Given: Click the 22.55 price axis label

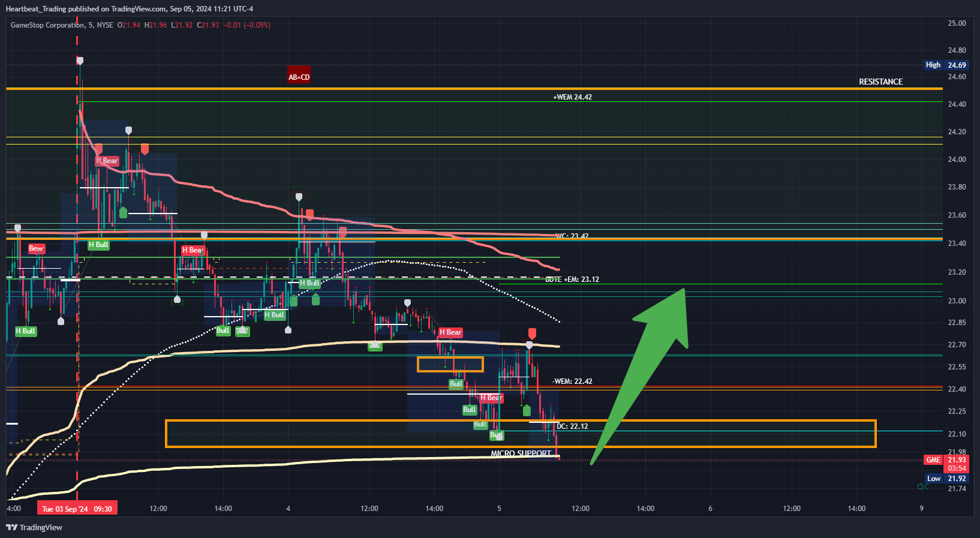Looking at the screenshot, I should click(957, 367).
